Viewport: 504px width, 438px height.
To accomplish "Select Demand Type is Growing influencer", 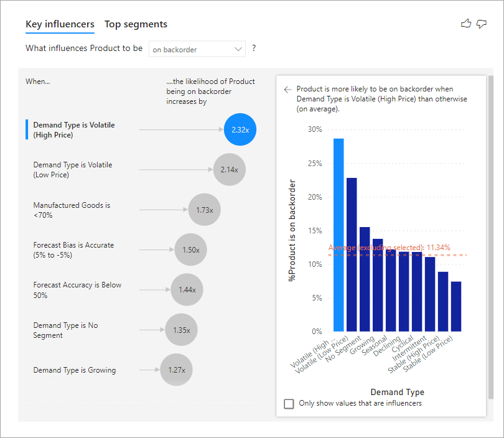I will pyautogui.click(x=74, y=370).
